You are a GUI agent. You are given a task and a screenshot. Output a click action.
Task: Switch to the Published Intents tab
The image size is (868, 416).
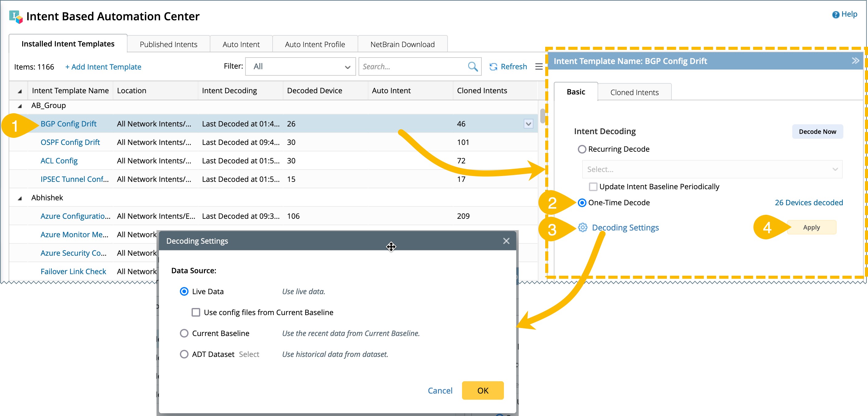pos(168,44)
